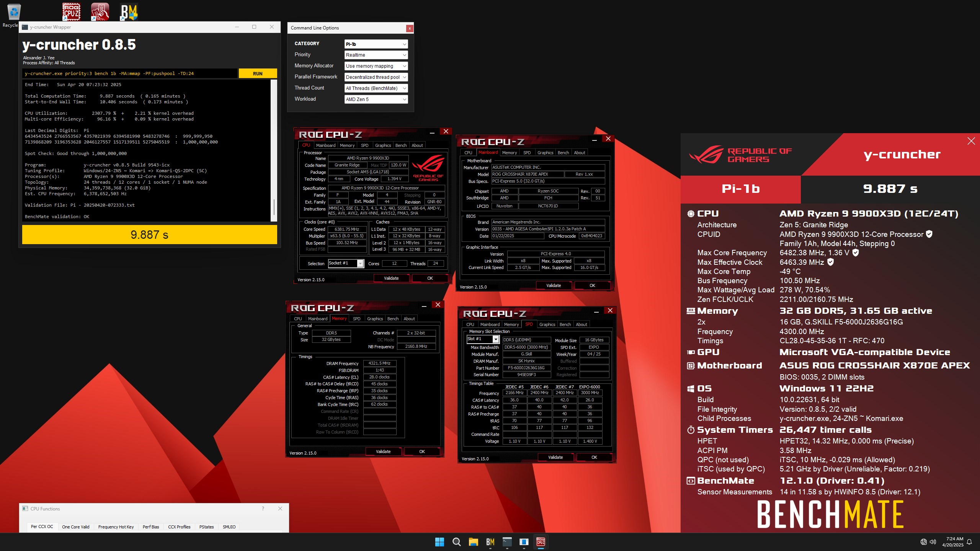The width and height of the screenshot is (980, 551).
Task: Open the notifications bell icon
Action: [969, 542]
